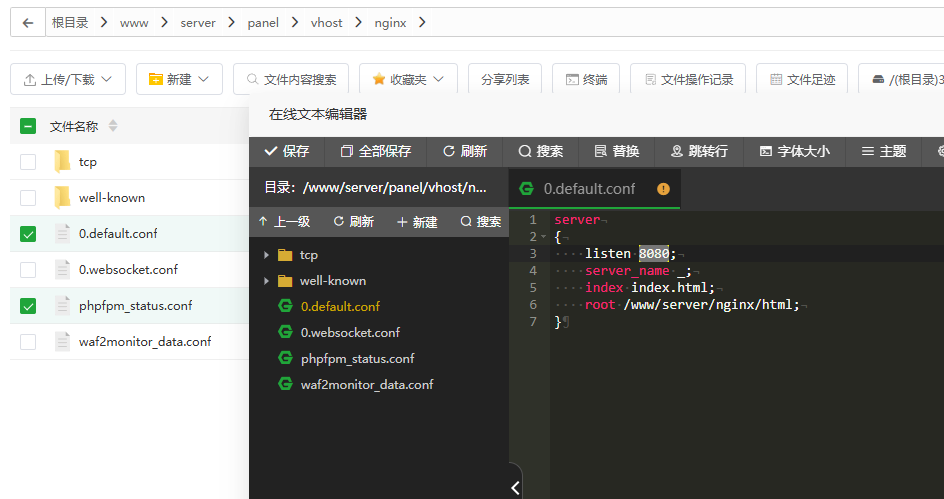Go to the panel breadcrumb folder
The image size is (944, 499).
point(263,23)
